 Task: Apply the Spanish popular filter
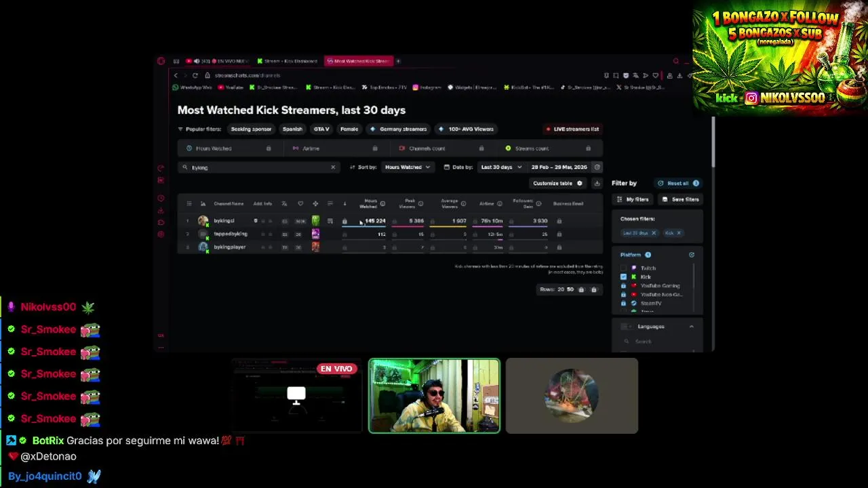(x=292, y=129)
